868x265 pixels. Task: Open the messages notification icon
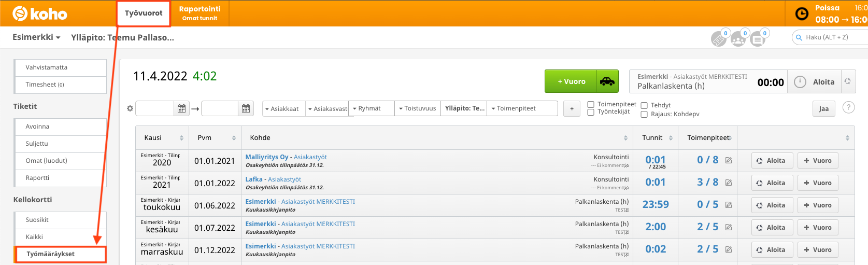[758, 39]
